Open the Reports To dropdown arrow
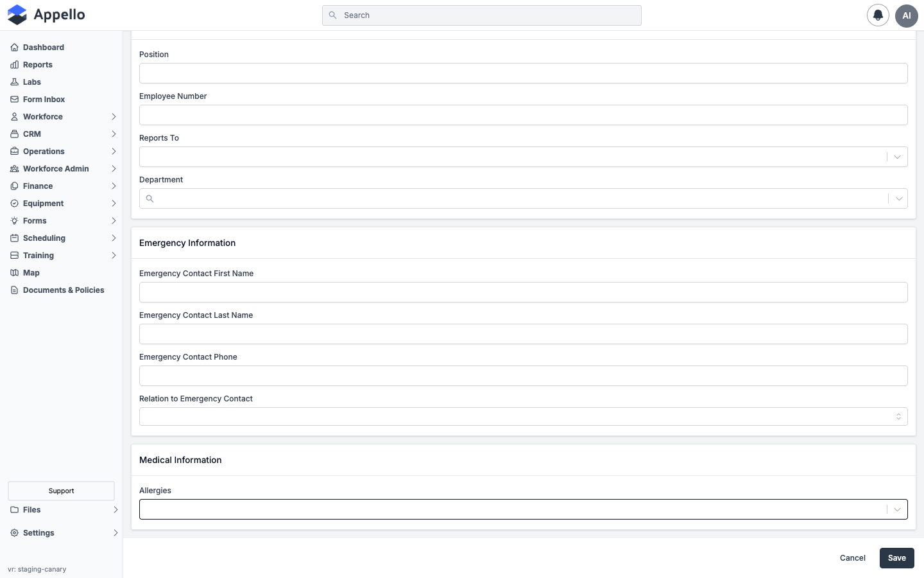924x578 pixels. click(897, 157)
